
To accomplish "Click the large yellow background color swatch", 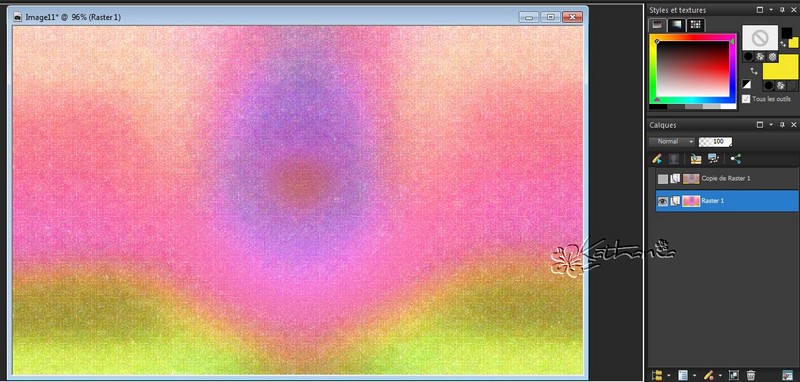I will click(781, 67).
